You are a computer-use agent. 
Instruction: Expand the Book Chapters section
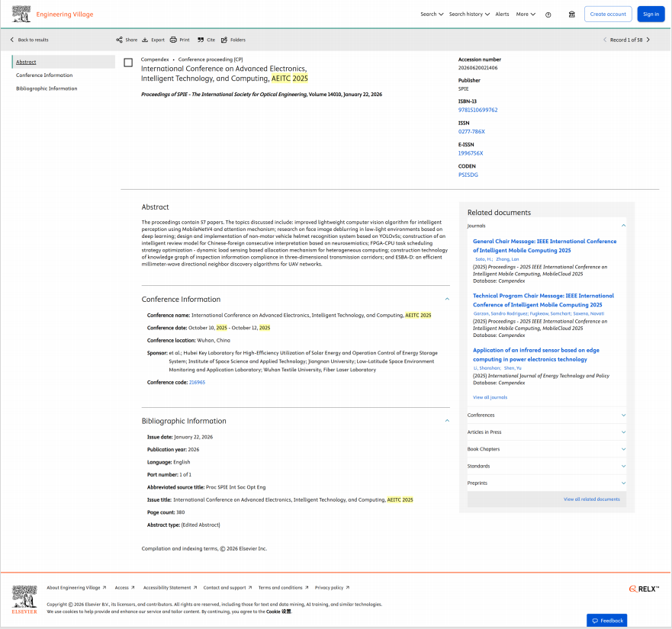623,449
